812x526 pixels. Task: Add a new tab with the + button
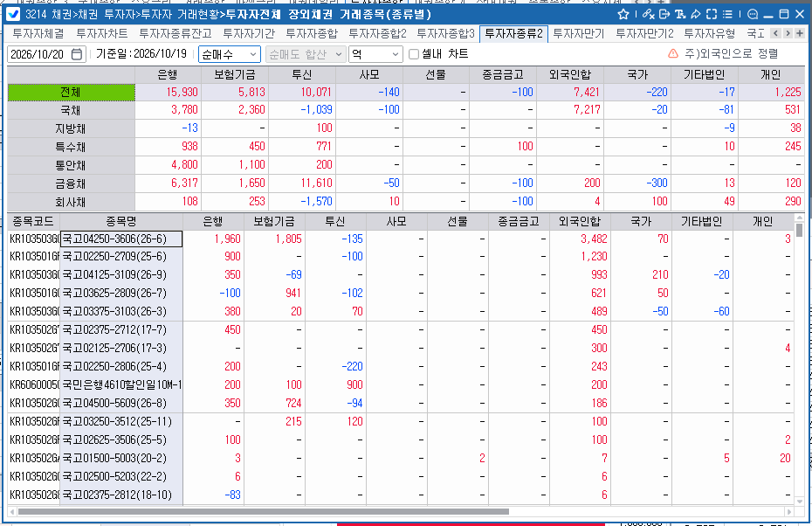tap(800, 34)
